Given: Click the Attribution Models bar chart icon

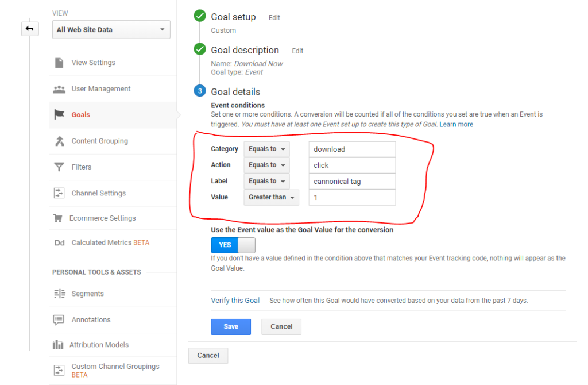Looking at the screenshot, I should click(59, 345).
